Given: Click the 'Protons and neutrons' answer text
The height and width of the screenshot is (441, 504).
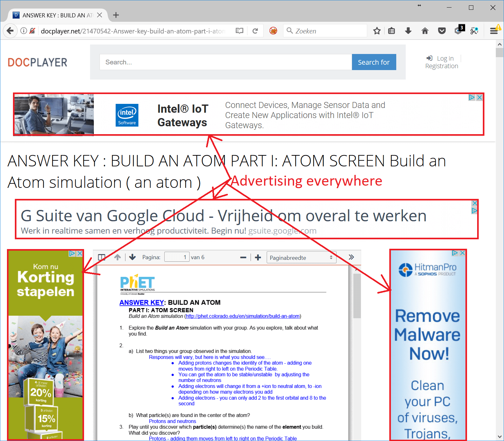Looking at the screenshot, I should pos(173,421).
